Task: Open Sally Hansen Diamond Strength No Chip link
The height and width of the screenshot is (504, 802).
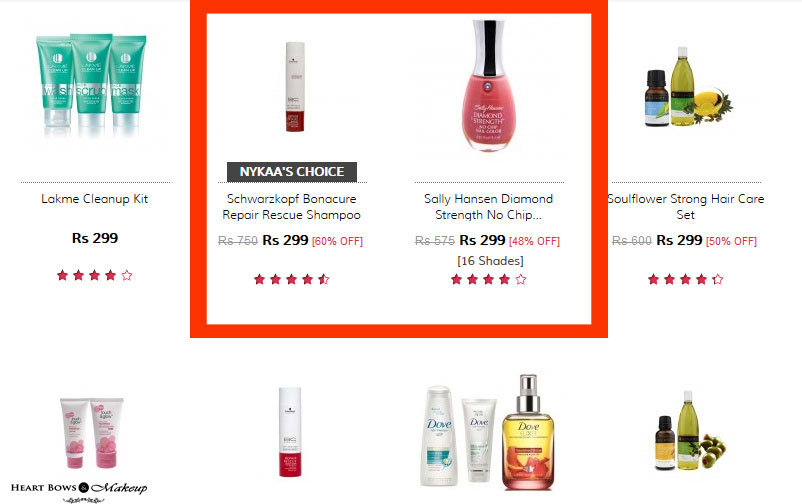Action: [x=488, y=207]
